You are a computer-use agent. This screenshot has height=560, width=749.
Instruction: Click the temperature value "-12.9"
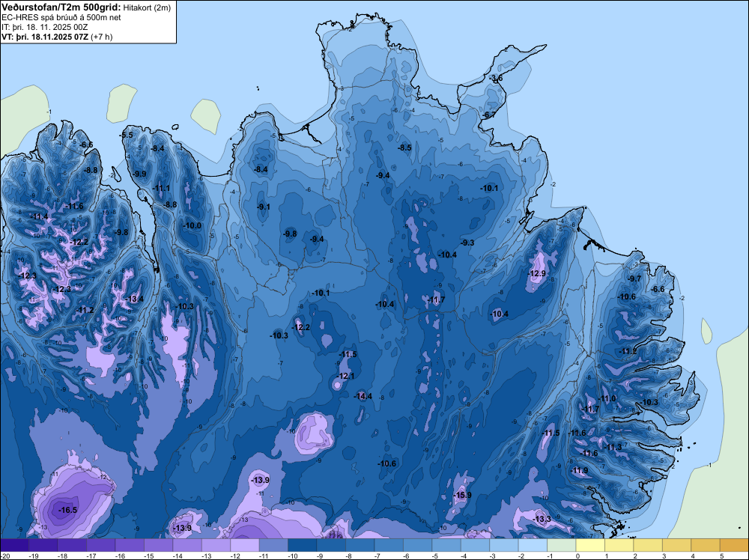point(536,273)
